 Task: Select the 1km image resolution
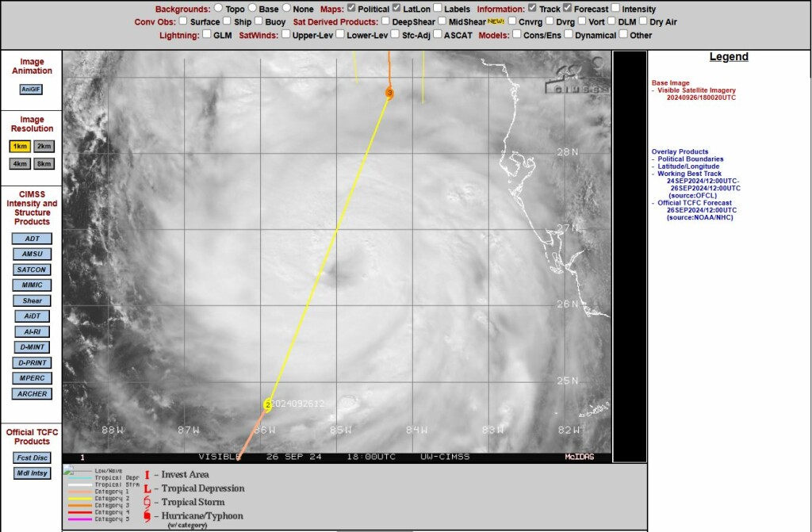[x=21, y=146]
